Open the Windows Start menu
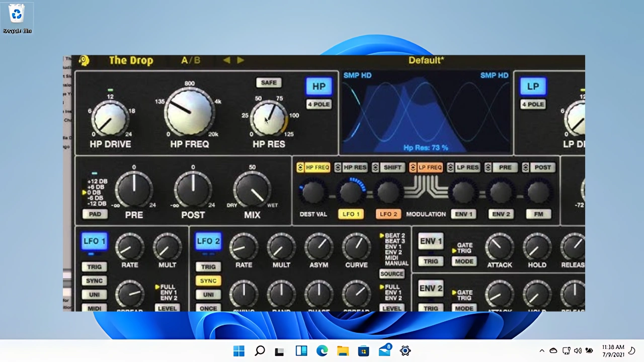Viewport: 644px width, 362px height. [x=239, y=351]
